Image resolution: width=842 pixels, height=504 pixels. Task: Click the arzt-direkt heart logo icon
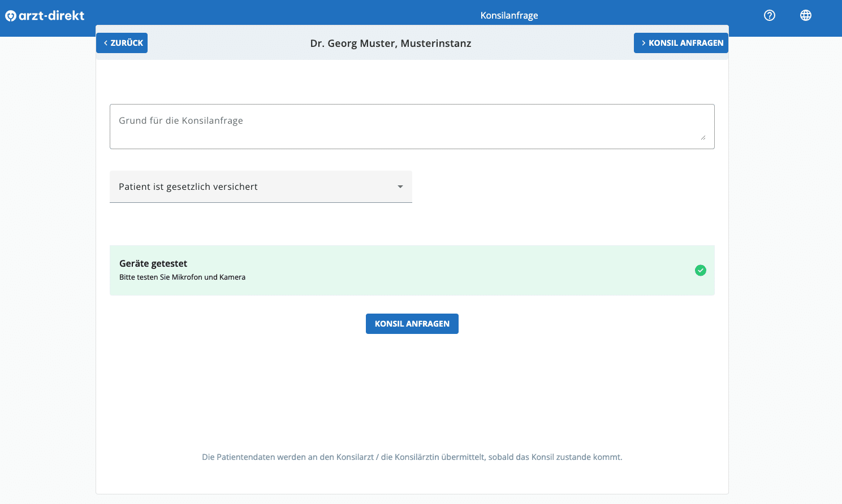coord(11,16)
